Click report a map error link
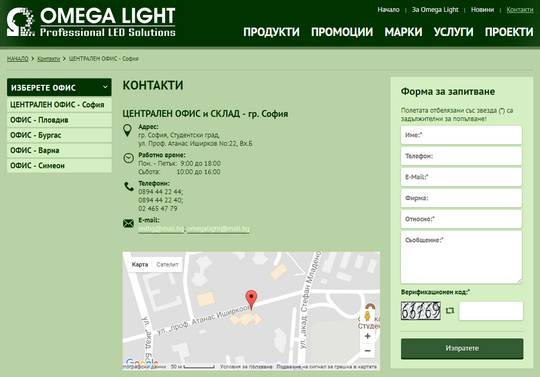 326,367
